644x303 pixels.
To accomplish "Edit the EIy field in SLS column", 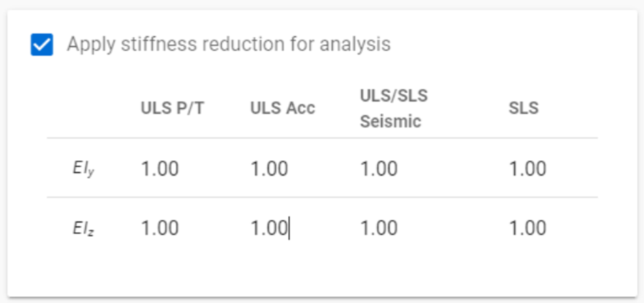I will tap(527, 169).
